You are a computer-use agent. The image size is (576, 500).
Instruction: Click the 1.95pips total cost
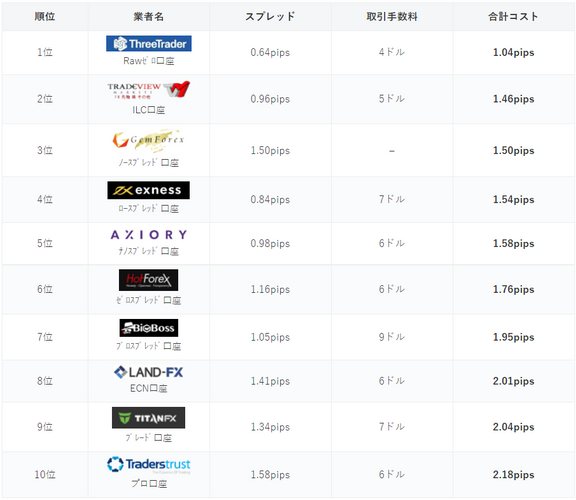514,337
